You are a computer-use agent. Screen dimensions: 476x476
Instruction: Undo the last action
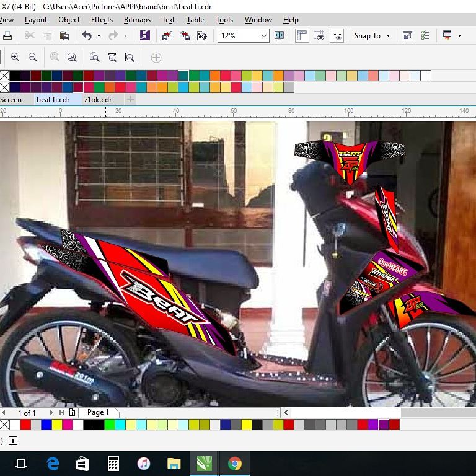(87, 36)
